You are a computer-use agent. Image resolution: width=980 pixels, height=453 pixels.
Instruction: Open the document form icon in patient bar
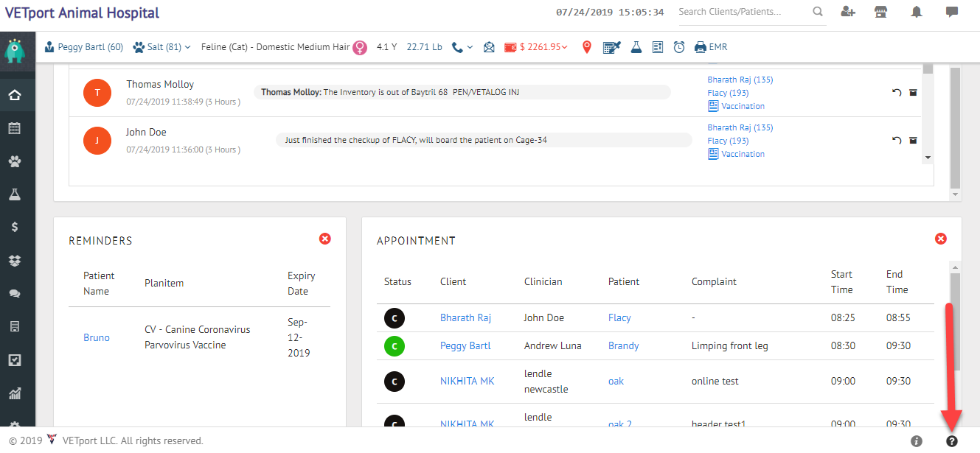(658, 47)
